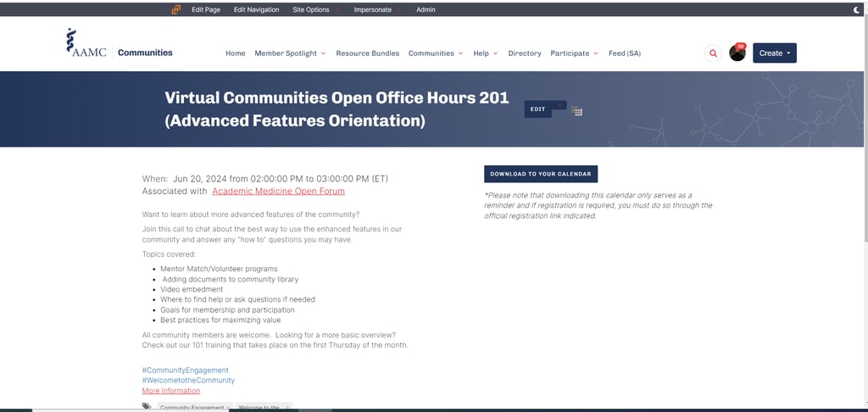Open the user profile avatar
Screen dimensions: 868x412
point(737,53)
